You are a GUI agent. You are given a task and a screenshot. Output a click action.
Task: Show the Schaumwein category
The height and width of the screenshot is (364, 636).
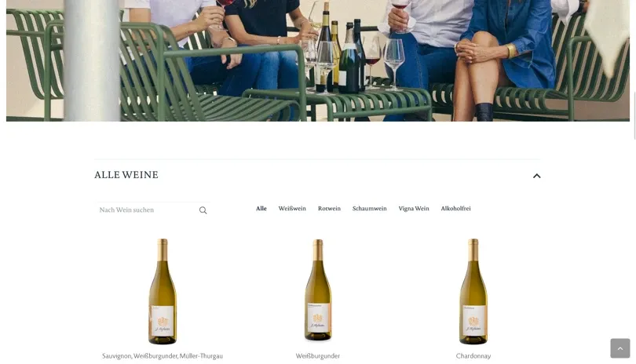click(370, 209)
